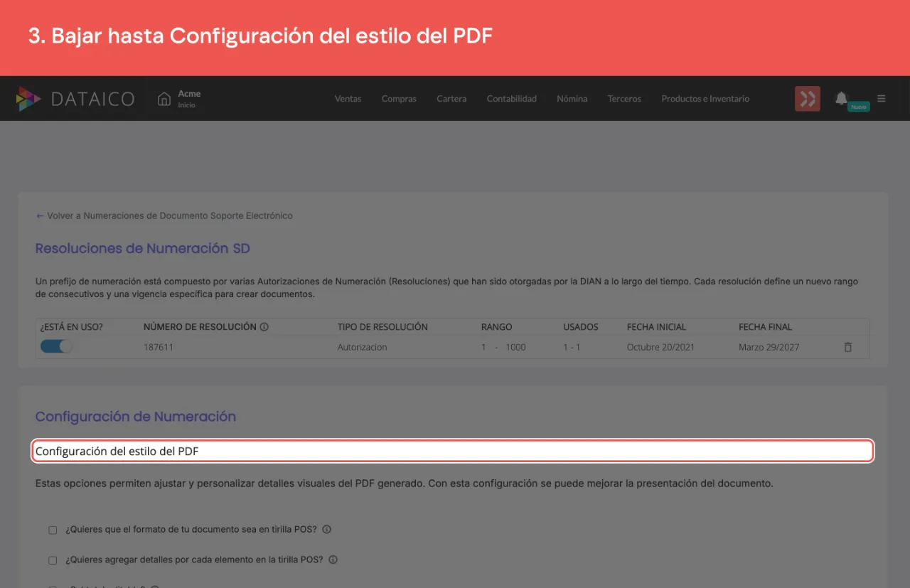Delete resolution 187611 with trash icon
Image resolution: width=910 pixels, height=588 pixels.
click(x=847, y=348)
